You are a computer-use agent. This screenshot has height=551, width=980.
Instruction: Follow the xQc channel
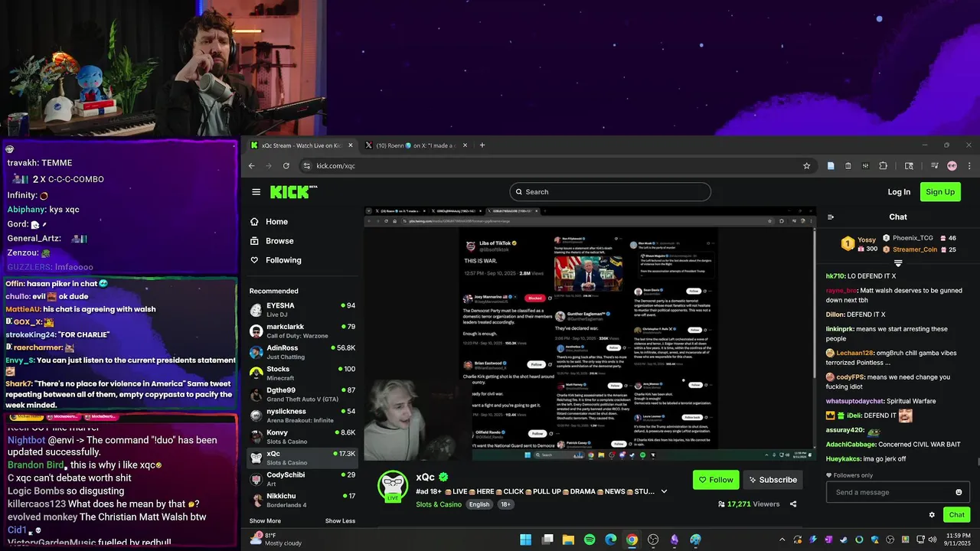pos(716,480)
